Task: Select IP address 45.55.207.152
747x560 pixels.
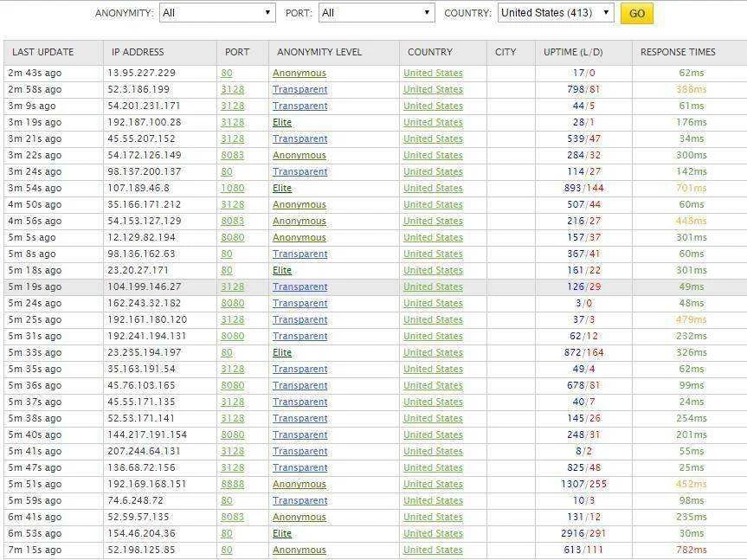Action: [x=141, y=138]
